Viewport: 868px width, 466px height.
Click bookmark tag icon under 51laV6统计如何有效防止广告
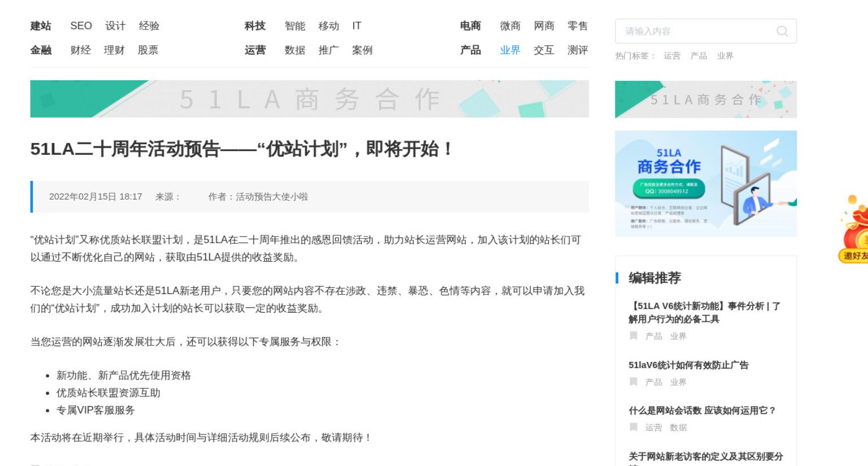(633, 382)
